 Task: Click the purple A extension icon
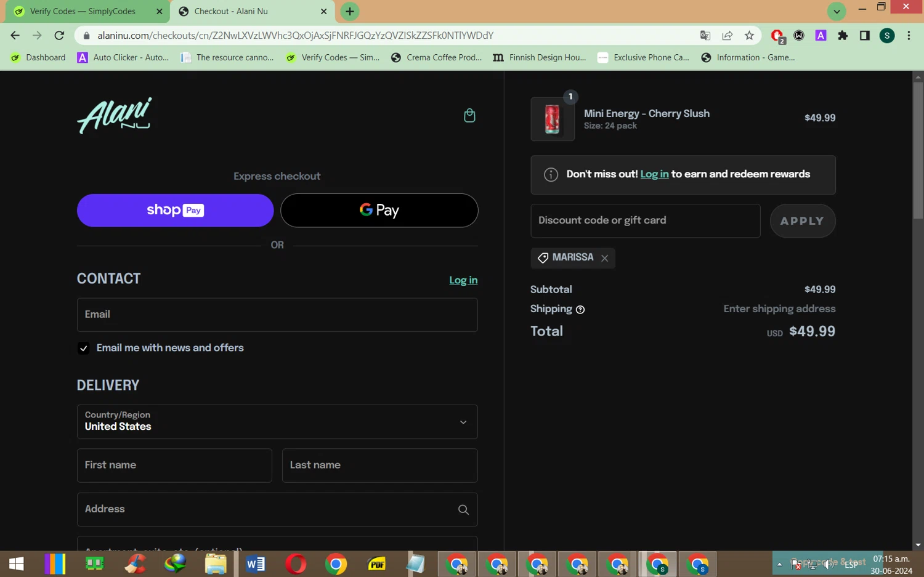click(821, 36)
